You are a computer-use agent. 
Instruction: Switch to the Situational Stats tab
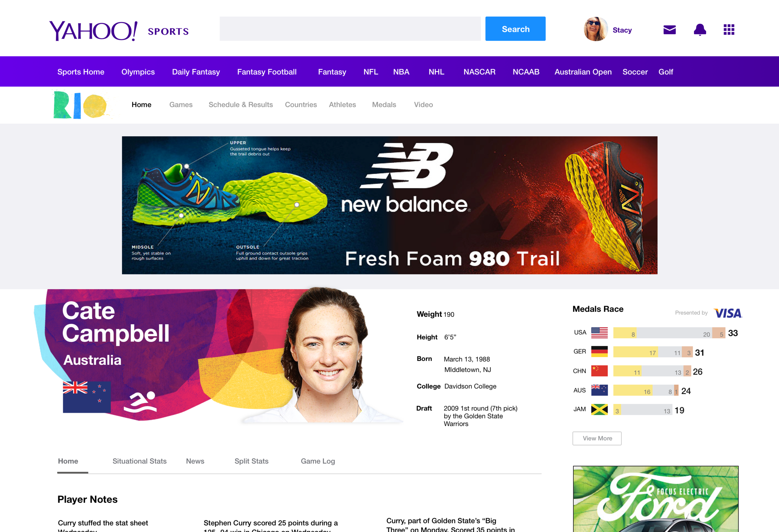140,461
